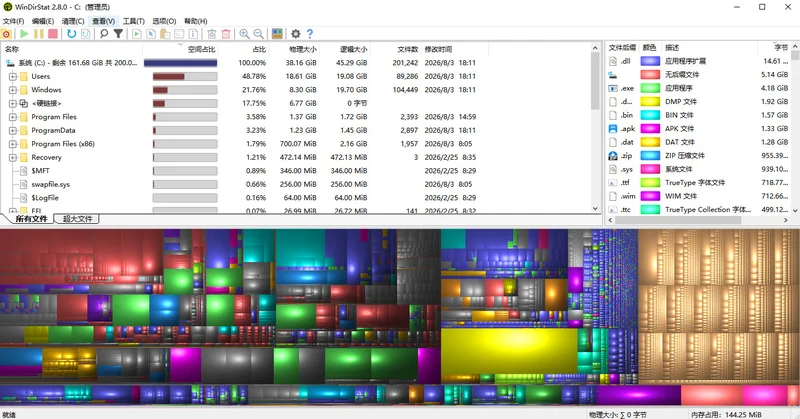Open the 文件(F) menu
Screen dimensions: 800x419
13,21
